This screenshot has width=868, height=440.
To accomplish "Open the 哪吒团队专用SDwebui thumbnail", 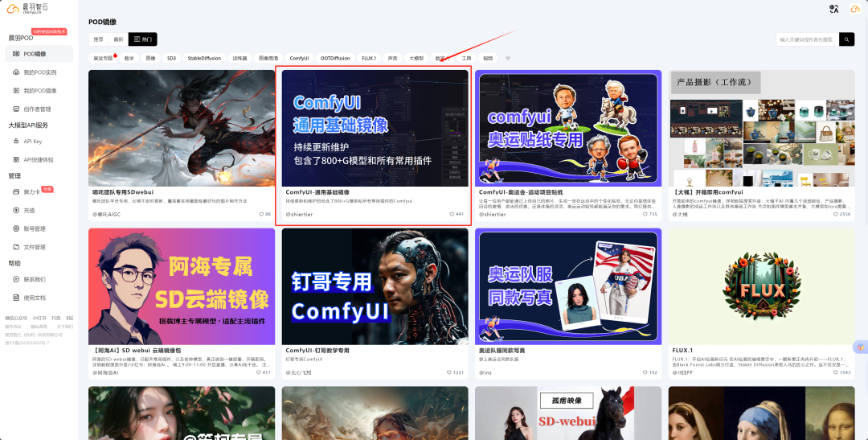I will [182, 128].
